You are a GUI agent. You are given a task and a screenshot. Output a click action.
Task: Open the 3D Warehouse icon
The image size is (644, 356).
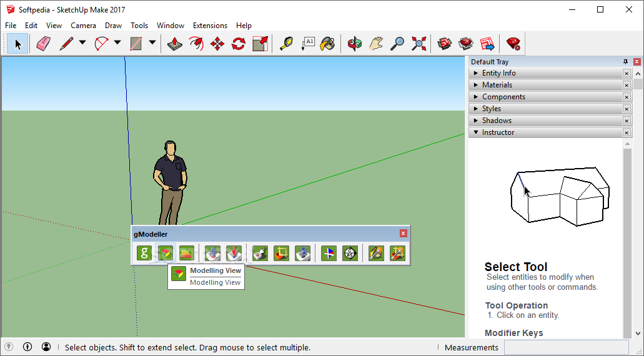[444, 44]
